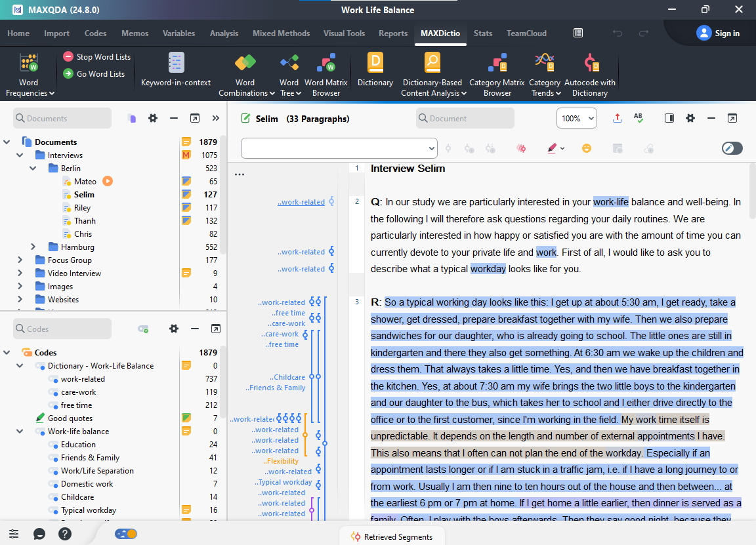Toggle the blue-orange switch in status bar
Viewport: 756px width, 545px height.
point(126,534)
